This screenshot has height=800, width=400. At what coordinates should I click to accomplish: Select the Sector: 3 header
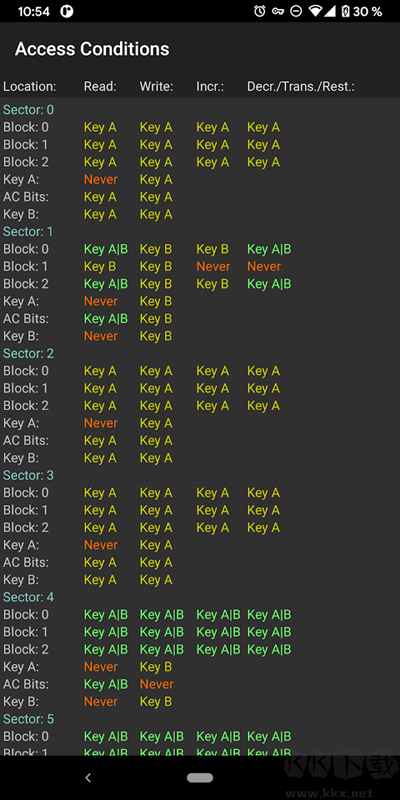[29, 475]
